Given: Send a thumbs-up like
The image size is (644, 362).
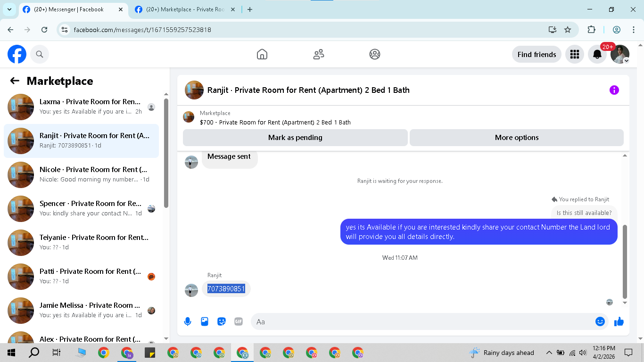Looking at the screenshot, I should tap(619, 321).
